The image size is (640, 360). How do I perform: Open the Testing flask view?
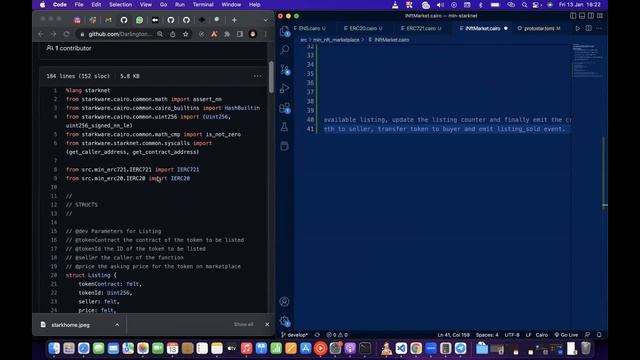point(284,127)
